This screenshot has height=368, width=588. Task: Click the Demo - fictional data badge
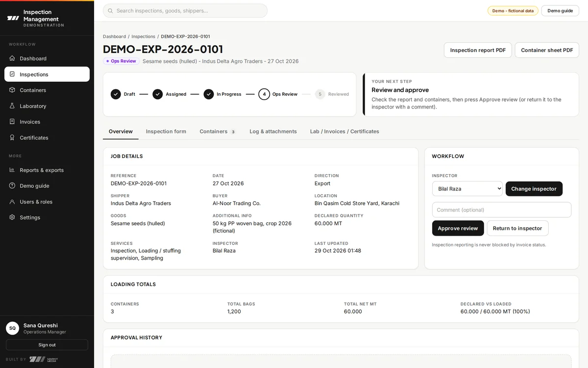point(513,11)
